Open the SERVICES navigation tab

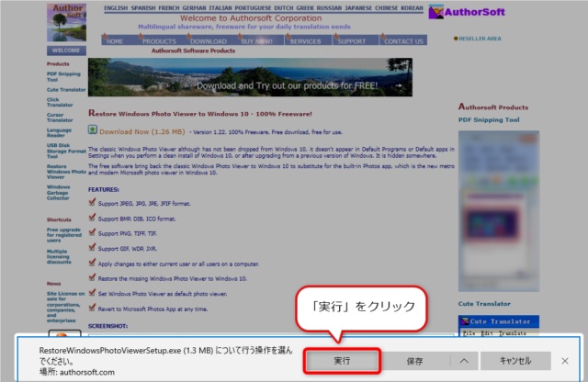(x=305, y=40)
